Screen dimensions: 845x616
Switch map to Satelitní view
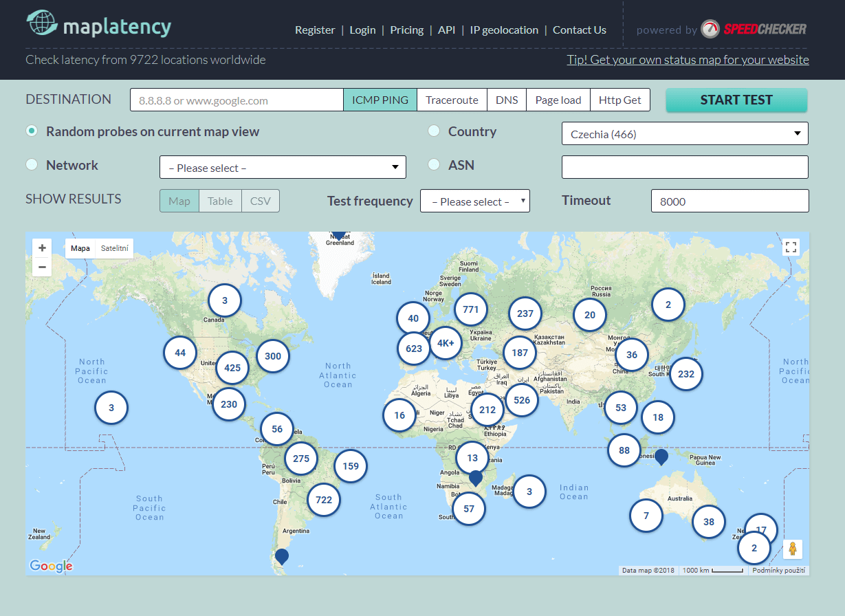(114, 248)
